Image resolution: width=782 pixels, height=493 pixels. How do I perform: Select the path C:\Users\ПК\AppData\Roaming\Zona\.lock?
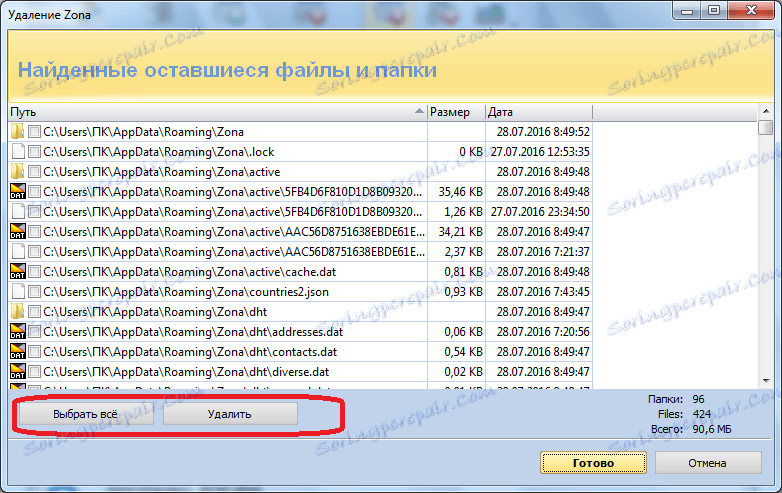(159, 152)
